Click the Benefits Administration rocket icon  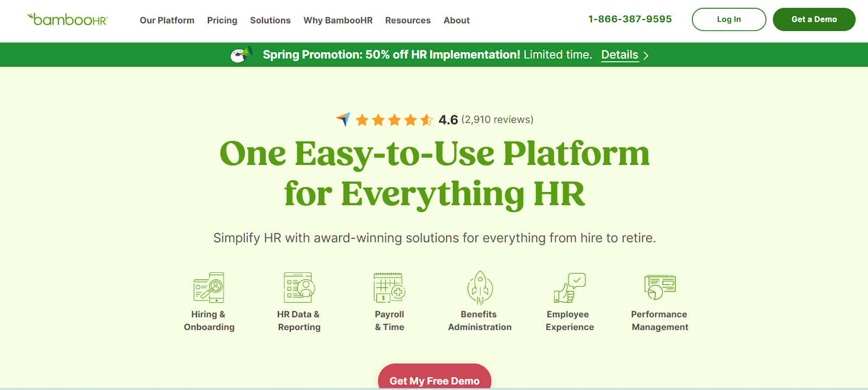point(480,287)
